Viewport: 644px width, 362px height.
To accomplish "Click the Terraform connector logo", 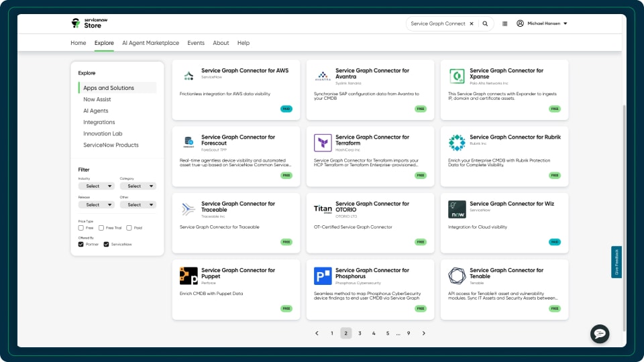I will pyautogui.click(x=323, y=143).
